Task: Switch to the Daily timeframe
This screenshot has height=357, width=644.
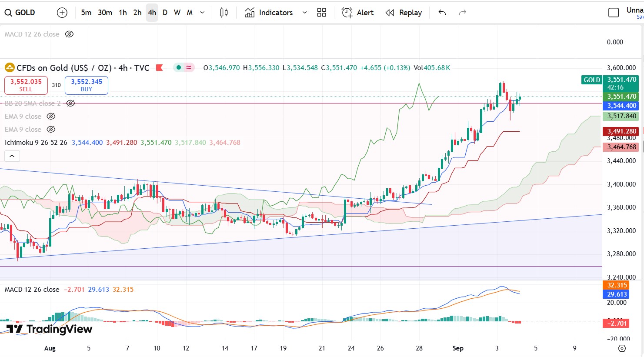Action: click(x=164, y=13)
